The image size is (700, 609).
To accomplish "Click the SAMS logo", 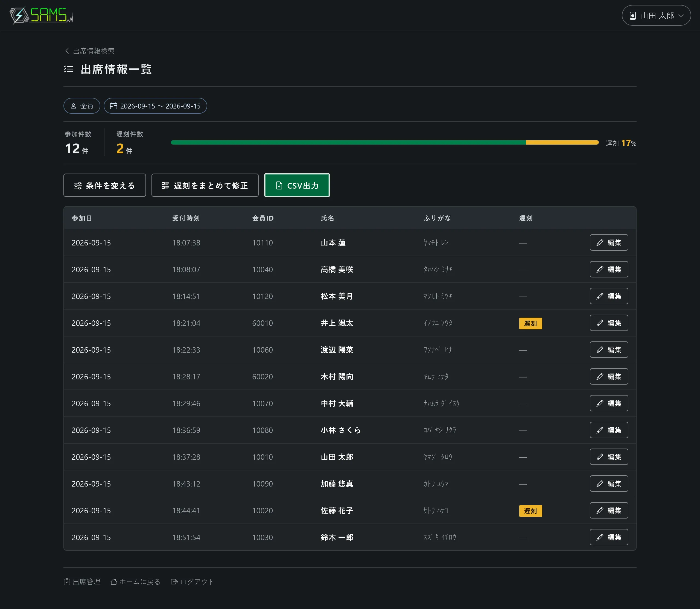I will point(41,15).
